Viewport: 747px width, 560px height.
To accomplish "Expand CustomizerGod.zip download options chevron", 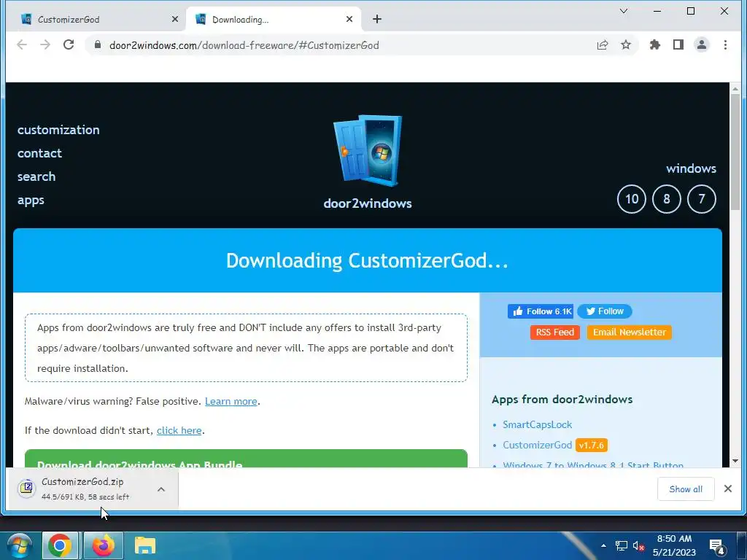I will [161, 489].
